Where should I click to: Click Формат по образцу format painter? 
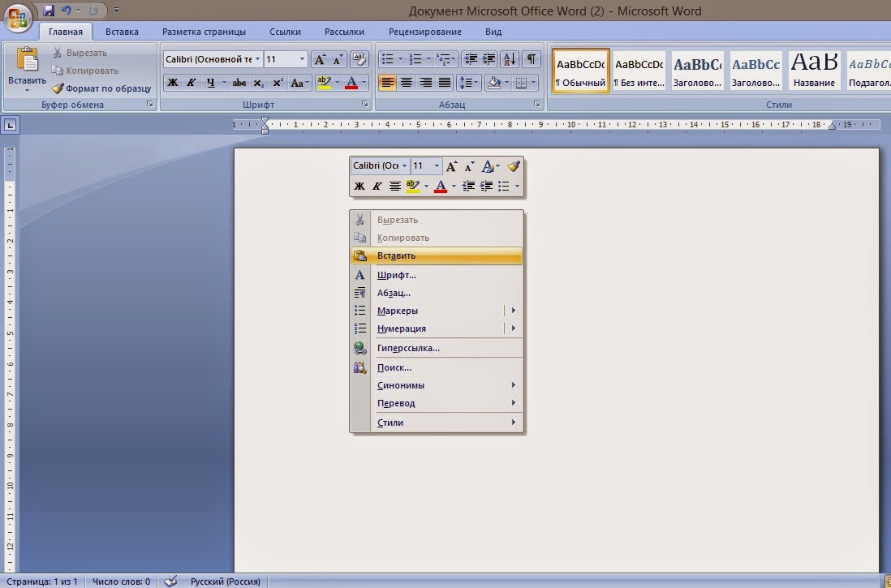[101, 88]
